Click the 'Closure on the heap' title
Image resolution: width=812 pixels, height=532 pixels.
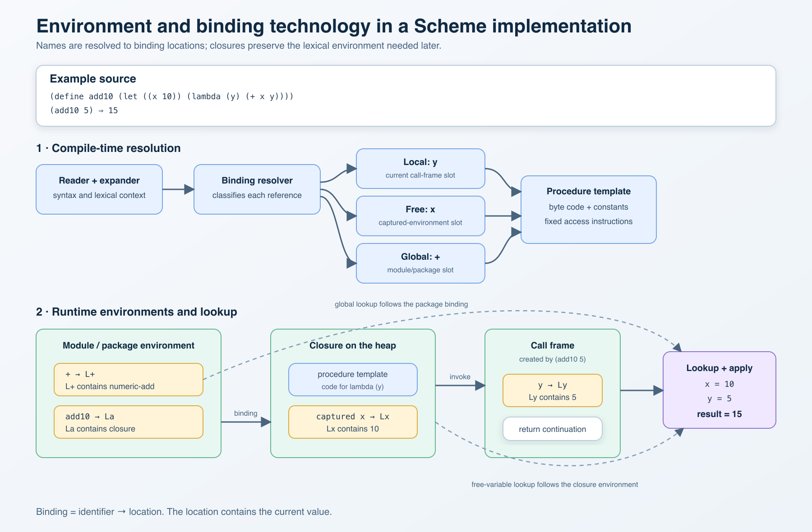click(353, 345)
